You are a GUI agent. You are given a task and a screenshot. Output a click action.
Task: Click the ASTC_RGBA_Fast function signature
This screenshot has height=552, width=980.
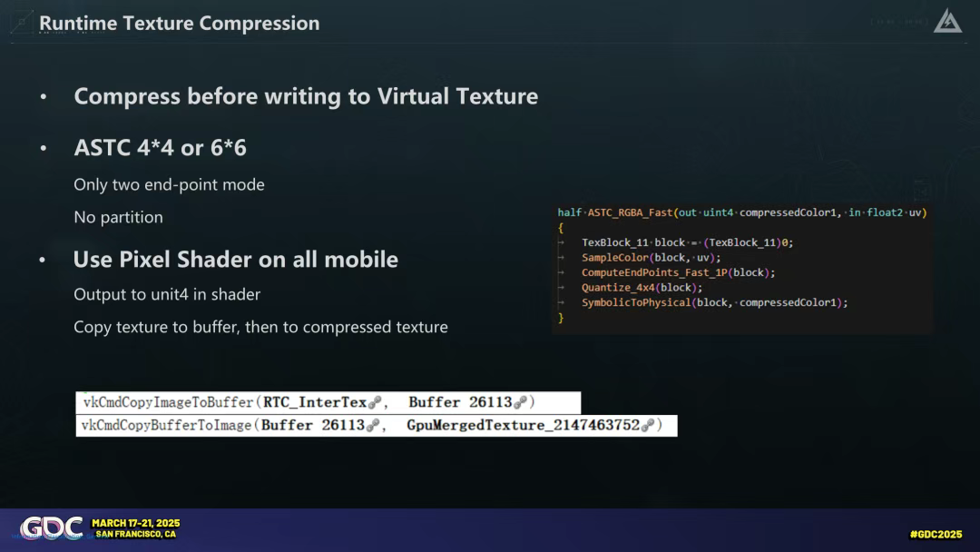coord(742,212)
